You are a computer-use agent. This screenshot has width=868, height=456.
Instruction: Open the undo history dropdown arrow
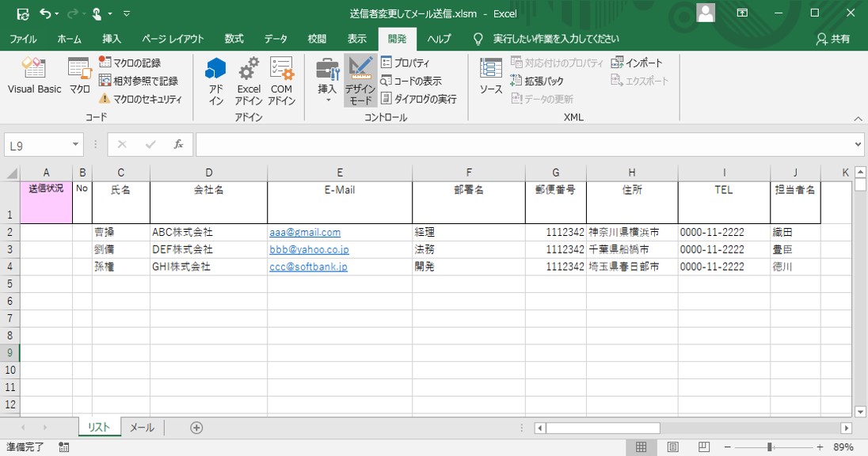(56, 13)
